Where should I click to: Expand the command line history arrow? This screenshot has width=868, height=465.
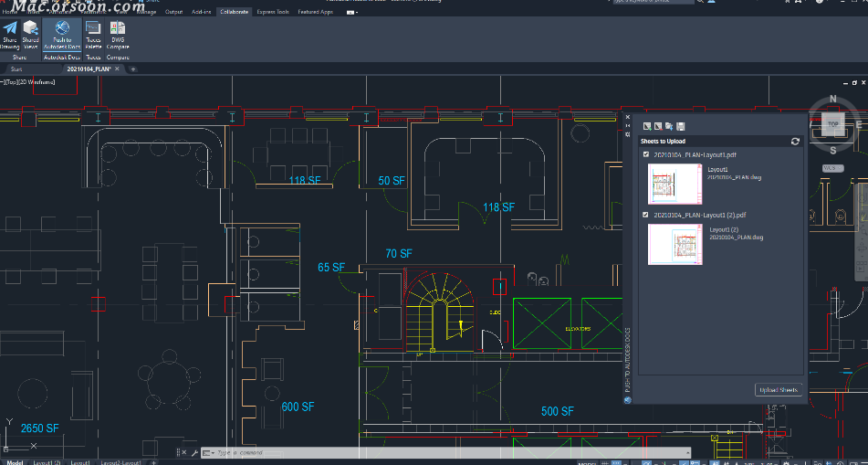pos(686,453)
